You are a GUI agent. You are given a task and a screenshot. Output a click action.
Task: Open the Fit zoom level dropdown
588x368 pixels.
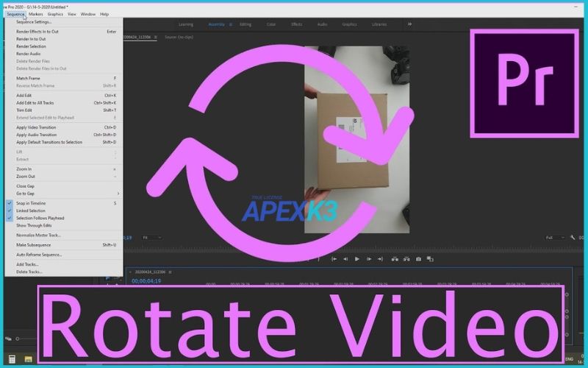point(151,238)
